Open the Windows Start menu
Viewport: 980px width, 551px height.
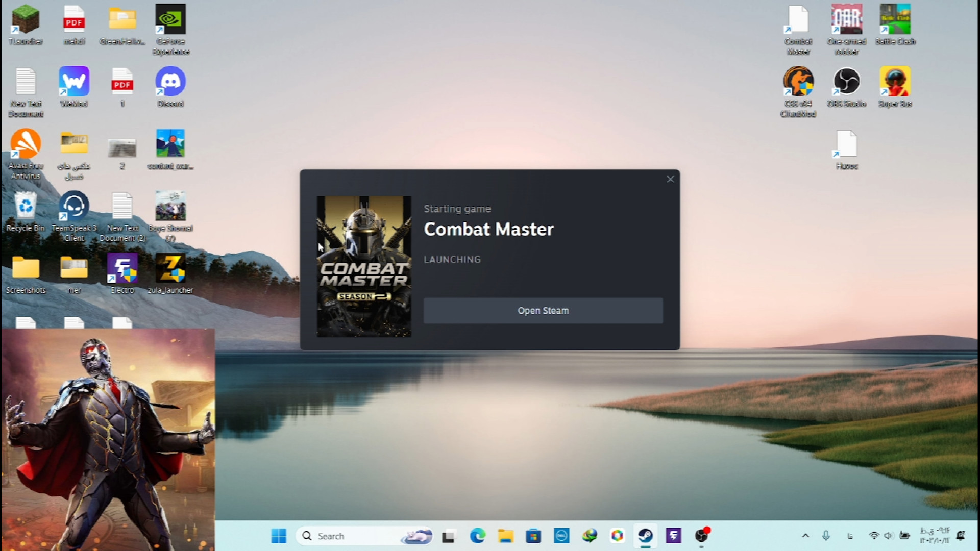pos(279,536)
